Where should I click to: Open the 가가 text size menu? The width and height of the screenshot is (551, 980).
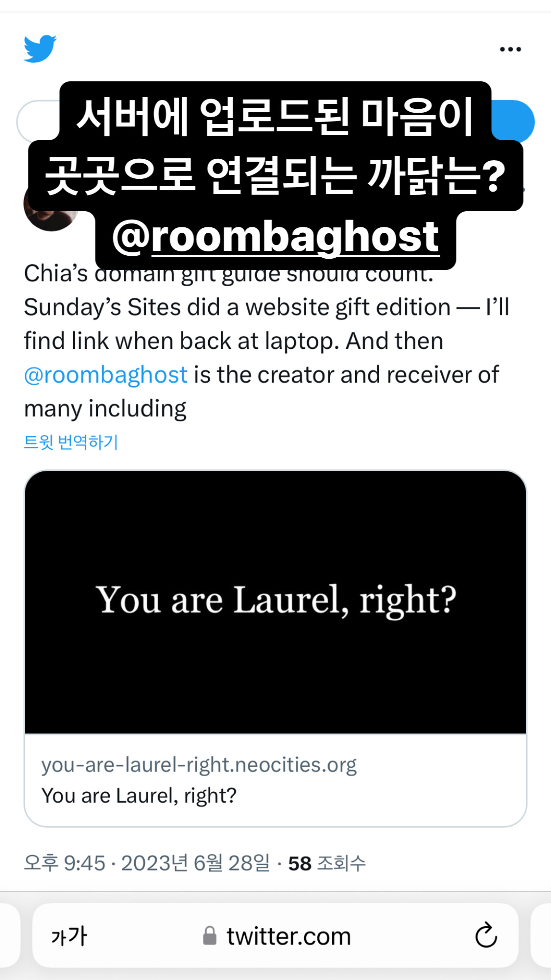(69, 936)
